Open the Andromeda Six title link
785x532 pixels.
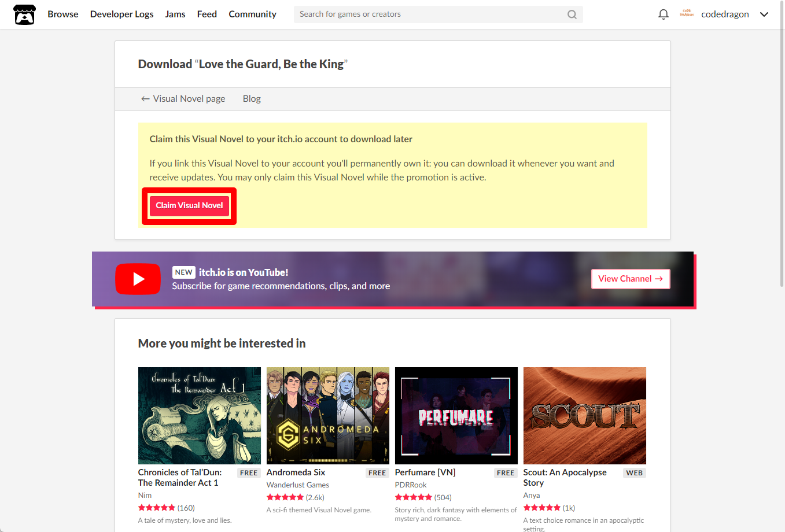coord(296,472)
